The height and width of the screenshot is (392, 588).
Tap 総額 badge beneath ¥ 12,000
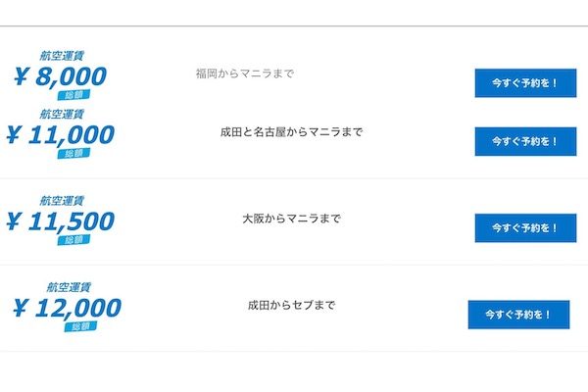pyautogui.click(x=80, y=326)
